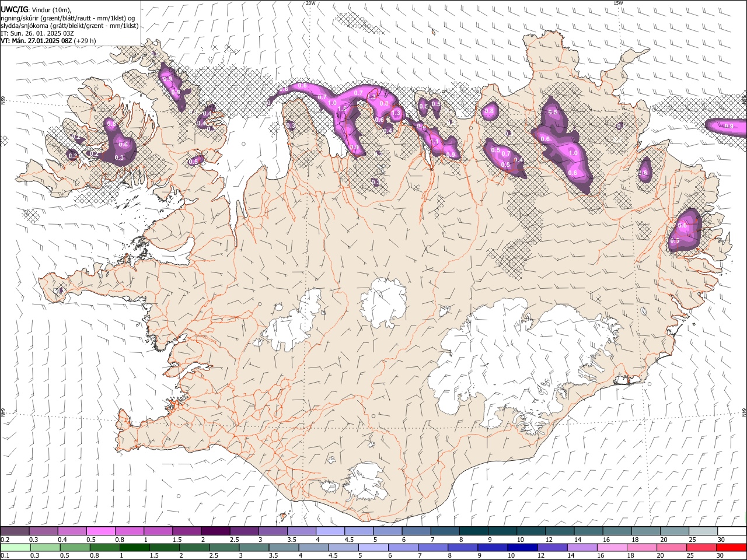
Task: Select the 'IT: Sun. 26. 01. 2025 03Z' line
Action: [x=37, y=33]
